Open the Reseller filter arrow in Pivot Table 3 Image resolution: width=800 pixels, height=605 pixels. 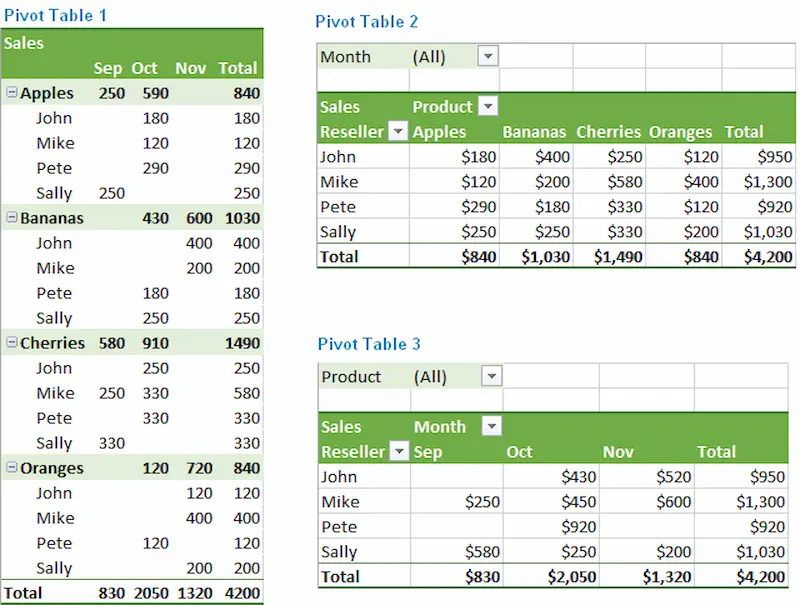coord(398,452)
